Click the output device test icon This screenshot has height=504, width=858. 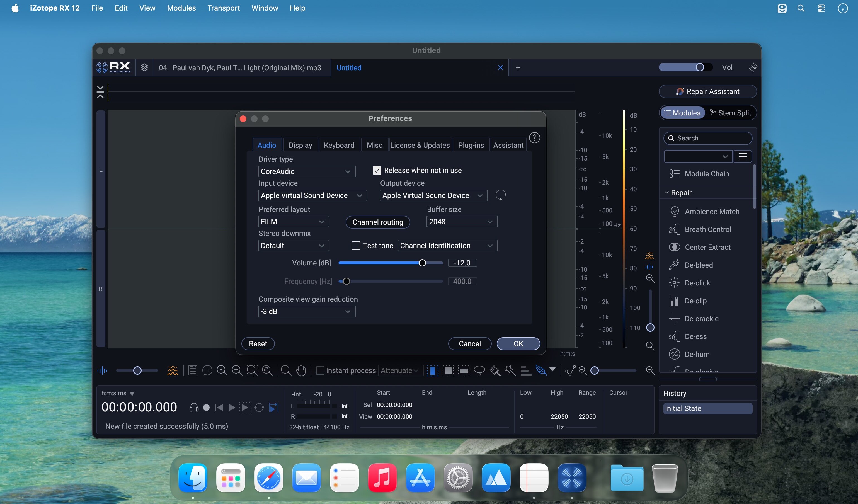click(x=500, y=195)
